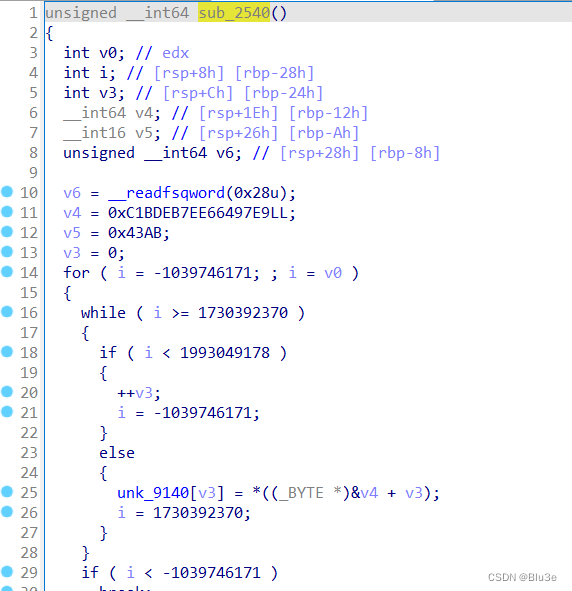Screen dimensions: 572x591
Task: Click the [rbp-Ah] comment for v5
Action: (x=324, y=133)
